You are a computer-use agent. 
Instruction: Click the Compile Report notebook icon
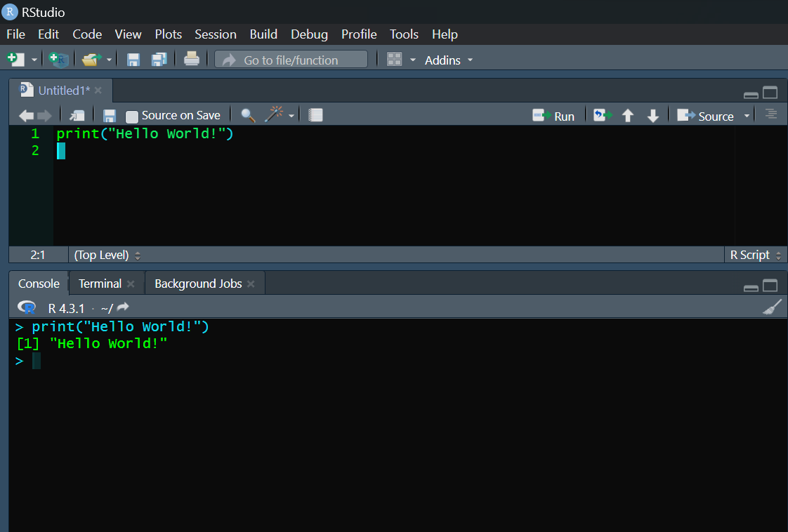315,115
